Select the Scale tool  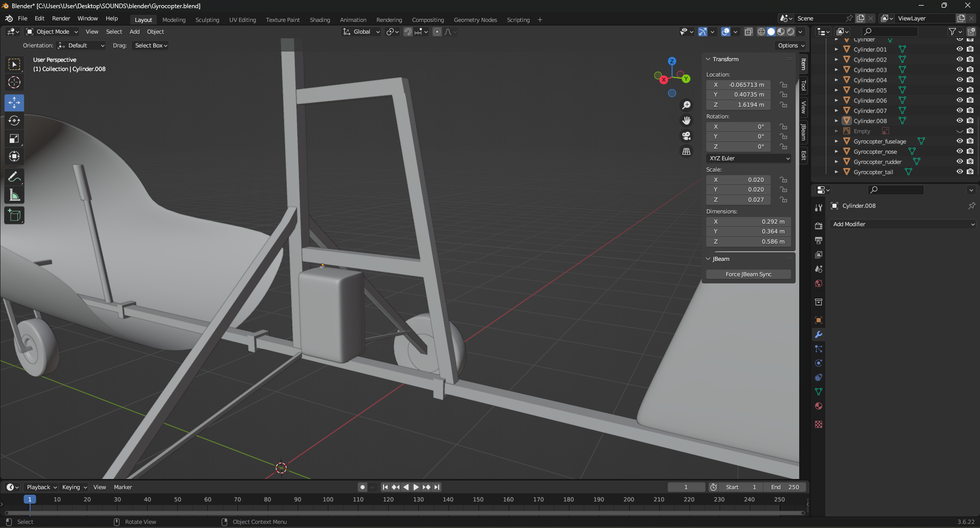click(x=14, y=138)
